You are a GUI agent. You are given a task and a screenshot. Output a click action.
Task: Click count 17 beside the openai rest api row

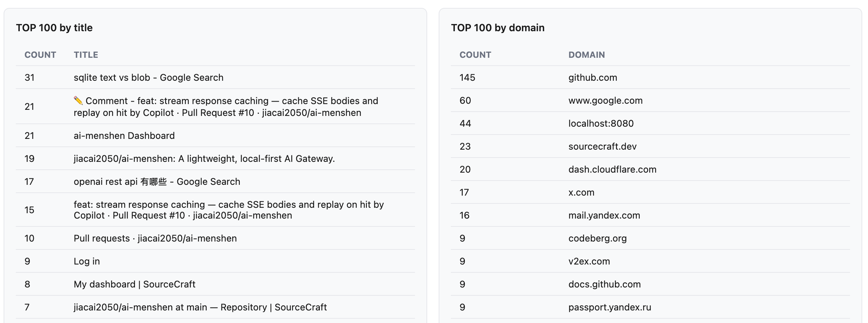(x=29, y=182)
